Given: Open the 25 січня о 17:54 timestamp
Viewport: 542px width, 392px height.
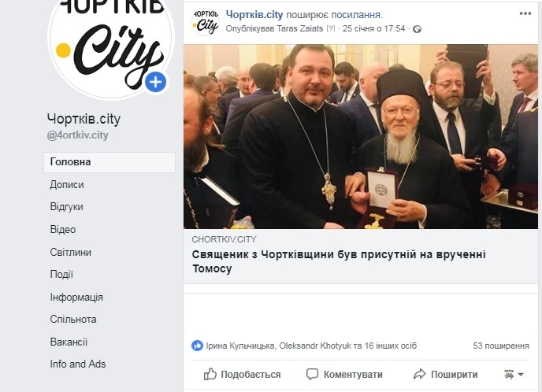Looking at the screenshot, I should point(373,28).
